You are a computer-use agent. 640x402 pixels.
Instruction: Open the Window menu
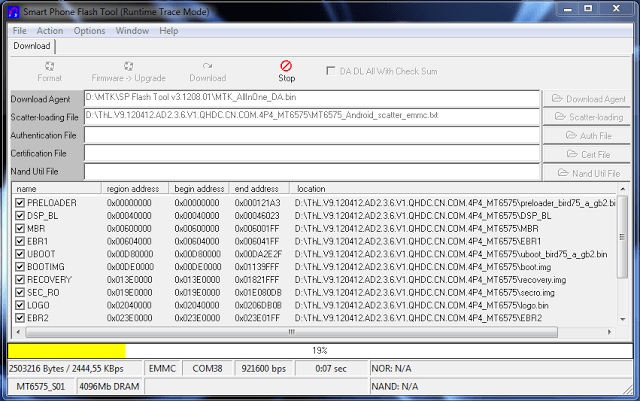pos(132,31)
